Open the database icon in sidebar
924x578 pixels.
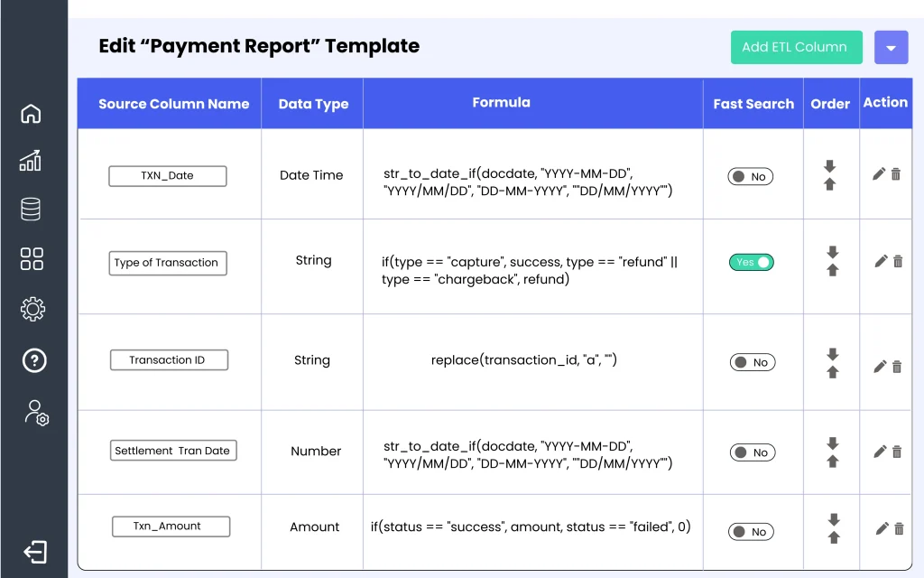tap(31, 209)
